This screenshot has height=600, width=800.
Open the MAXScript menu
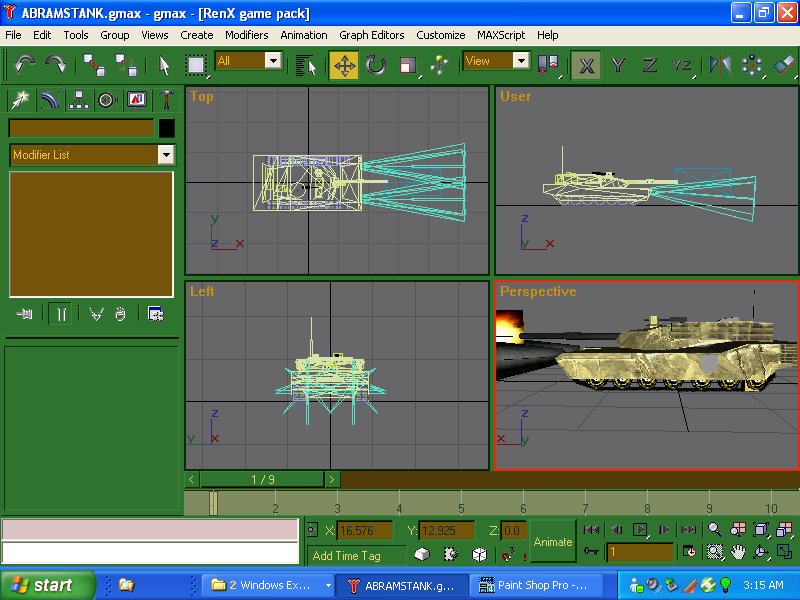500,35
